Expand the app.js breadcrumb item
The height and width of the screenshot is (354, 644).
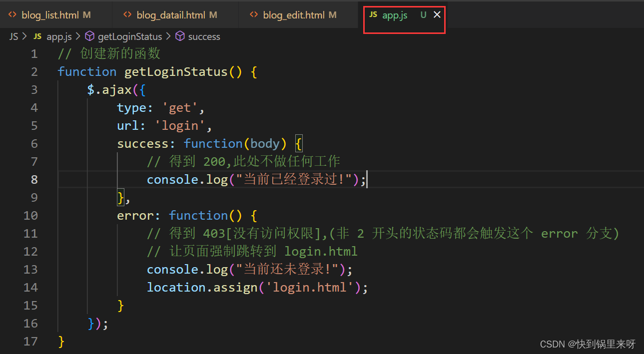coord(59,36)
